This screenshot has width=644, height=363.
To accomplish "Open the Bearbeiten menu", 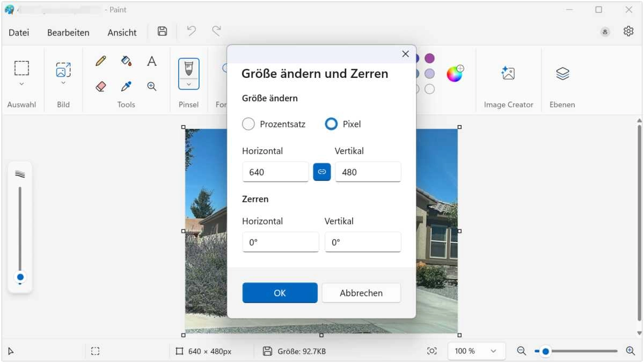I will pyautogui.click(x=68, y=33).
